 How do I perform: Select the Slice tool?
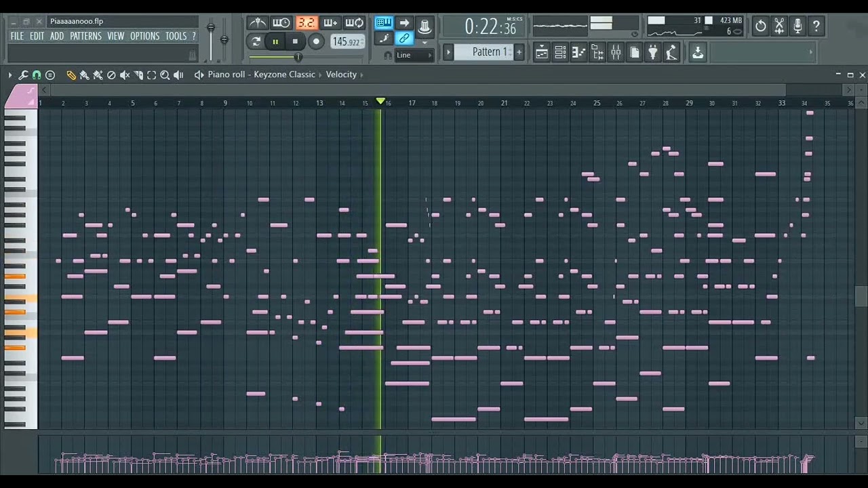(138, 75)
